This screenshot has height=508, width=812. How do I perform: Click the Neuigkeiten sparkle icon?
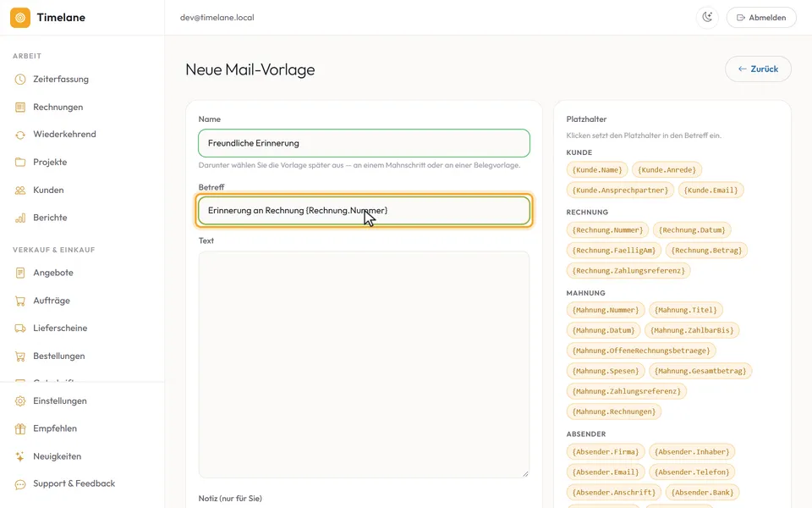coord(20,456)
